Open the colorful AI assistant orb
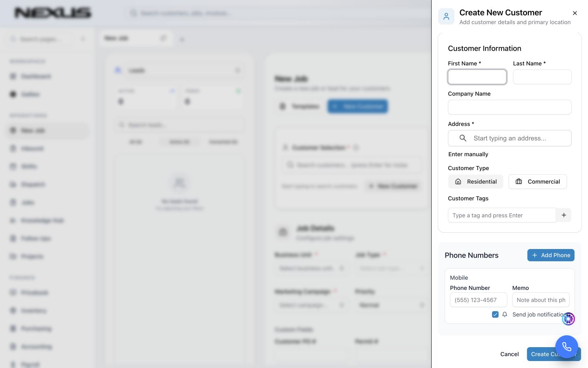 click(x=568, y=319)
